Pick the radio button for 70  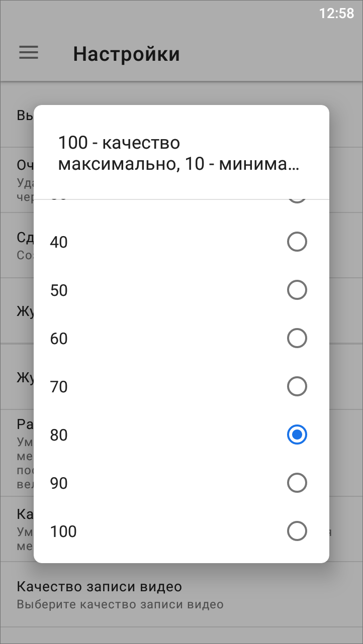(x=297, y=387)
